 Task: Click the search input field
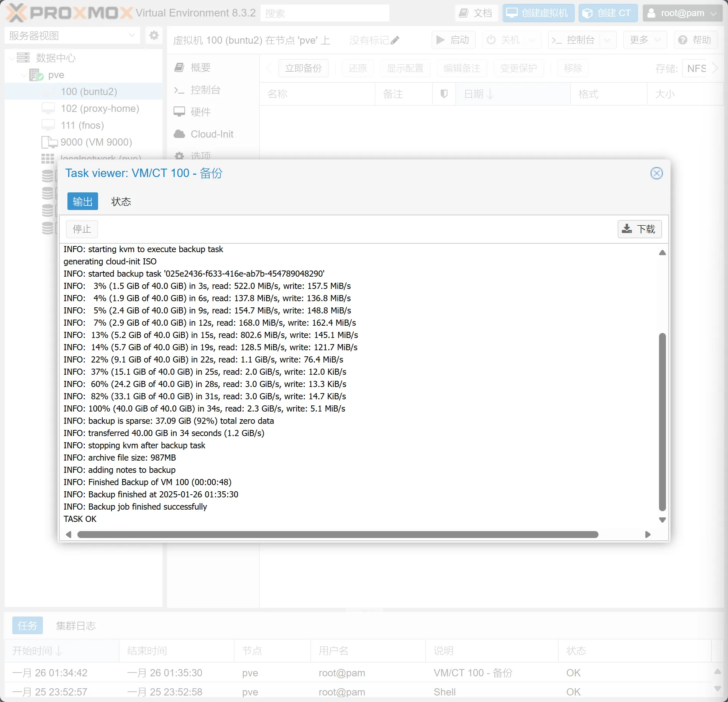[x=325, y=13]
